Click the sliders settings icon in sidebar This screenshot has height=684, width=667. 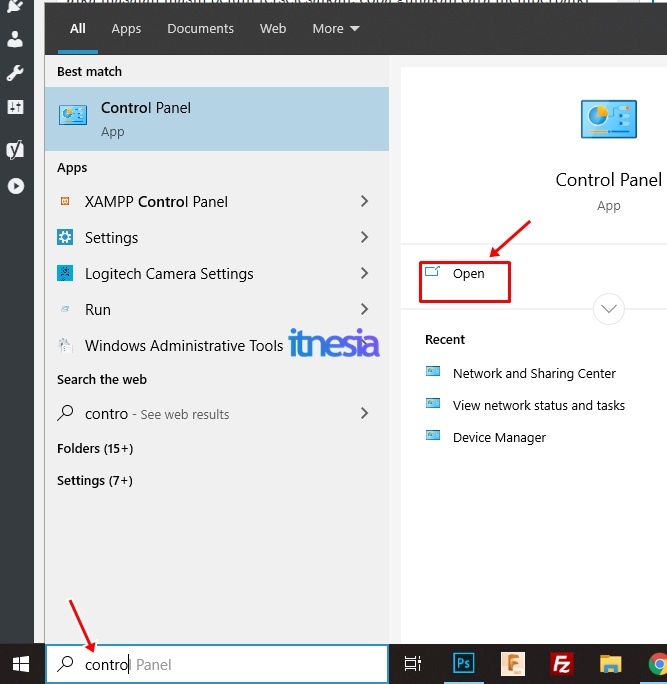(x=15, y=107)
